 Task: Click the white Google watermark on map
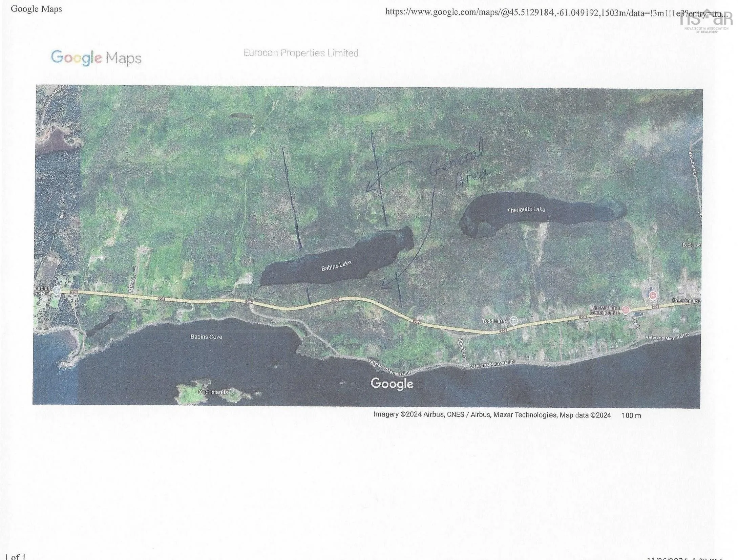click(392, 384)
